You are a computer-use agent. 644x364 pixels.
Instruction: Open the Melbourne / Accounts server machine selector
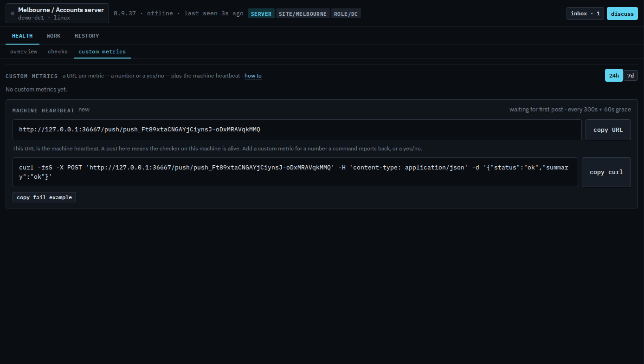point(57,13)
